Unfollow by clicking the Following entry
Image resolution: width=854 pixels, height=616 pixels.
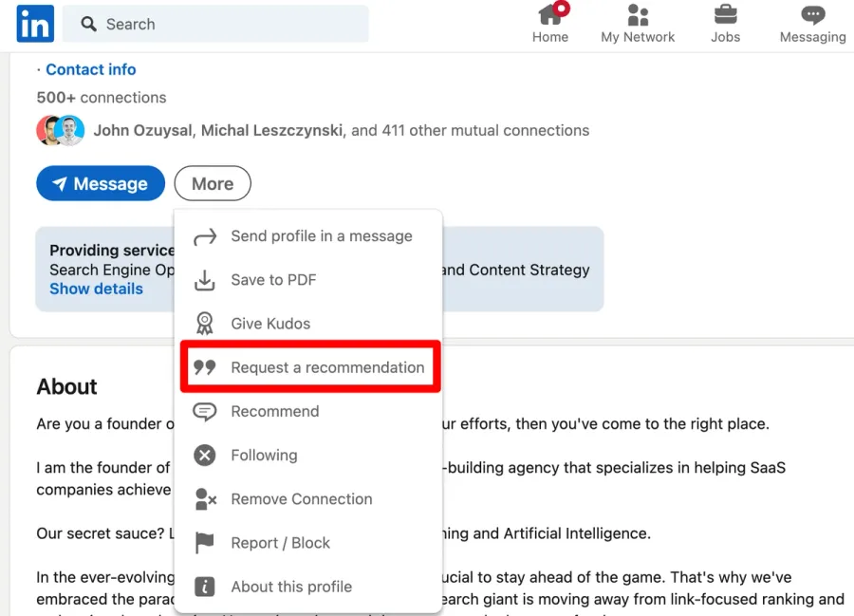click(x=264, y=455)
